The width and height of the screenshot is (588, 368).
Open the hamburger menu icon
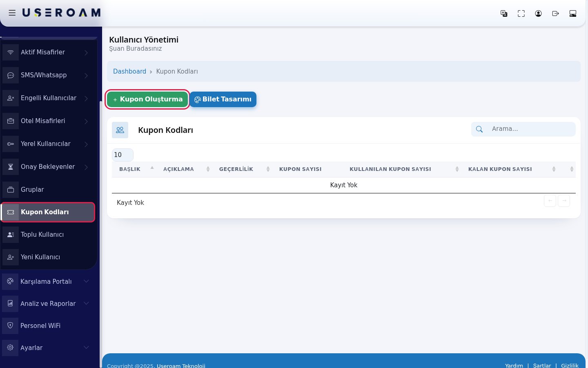point(12,13)
